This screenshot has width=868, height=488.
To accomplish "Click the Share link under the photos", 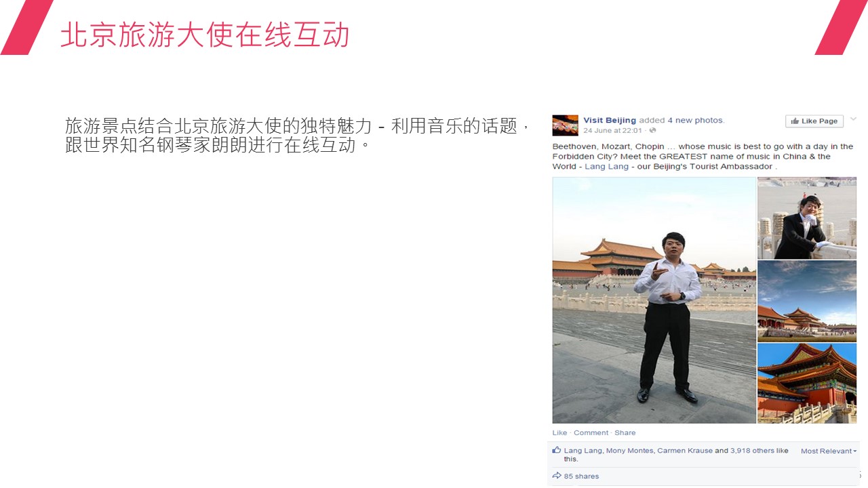I will [625, 432].
